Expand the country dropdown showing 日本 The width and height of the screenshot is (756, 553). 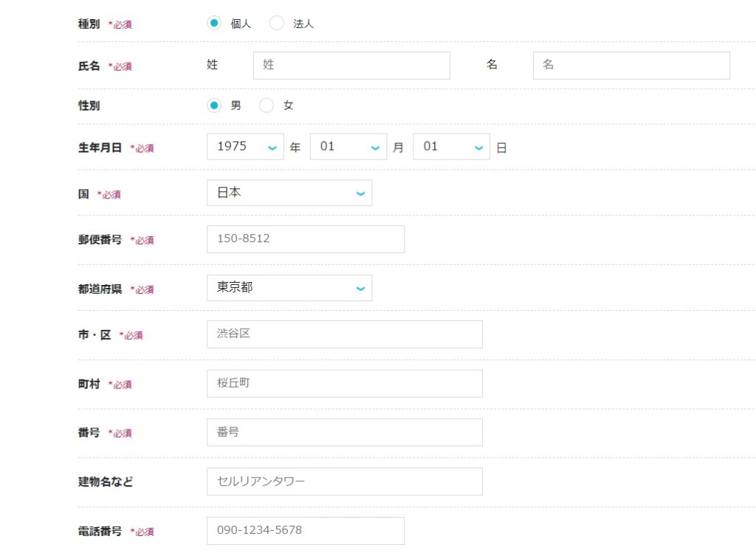(x=289, y=193)
